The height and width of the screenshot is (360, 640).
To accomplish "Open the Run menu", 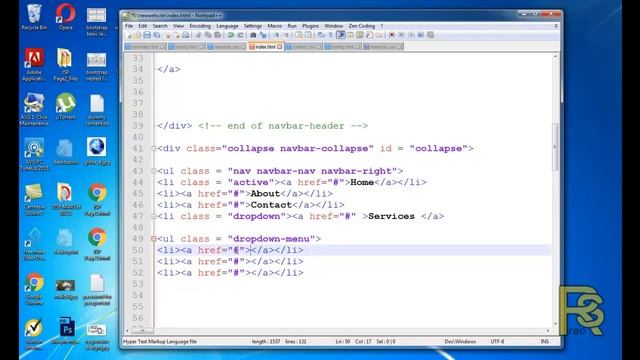I will click(x=292, y=26).
